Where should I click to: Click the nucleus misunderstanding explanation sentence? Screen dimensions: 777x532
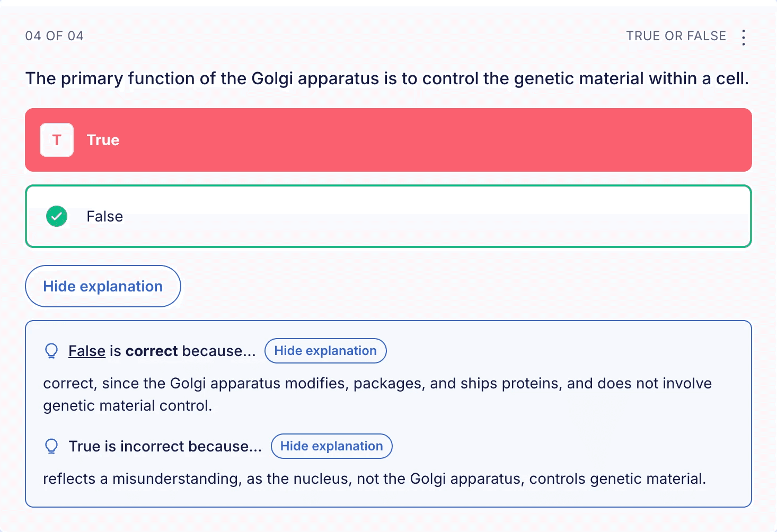pyautogui.click(x=374, y=478)
